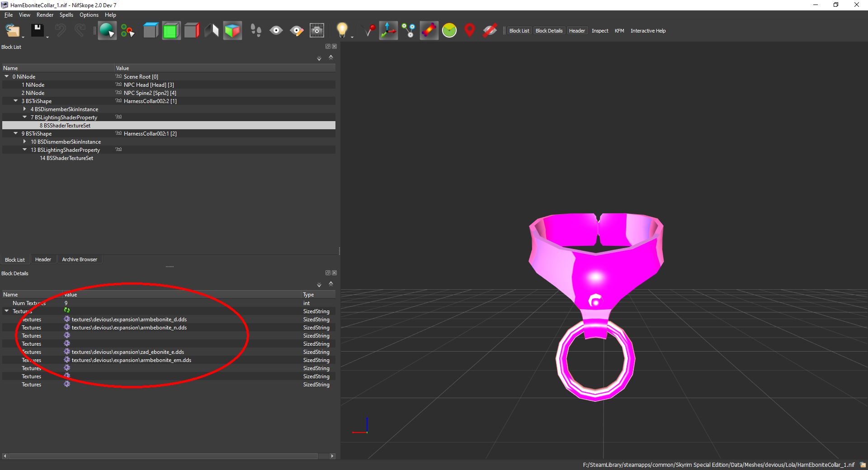Switch to User view multicolor cube

coord(232,31)
